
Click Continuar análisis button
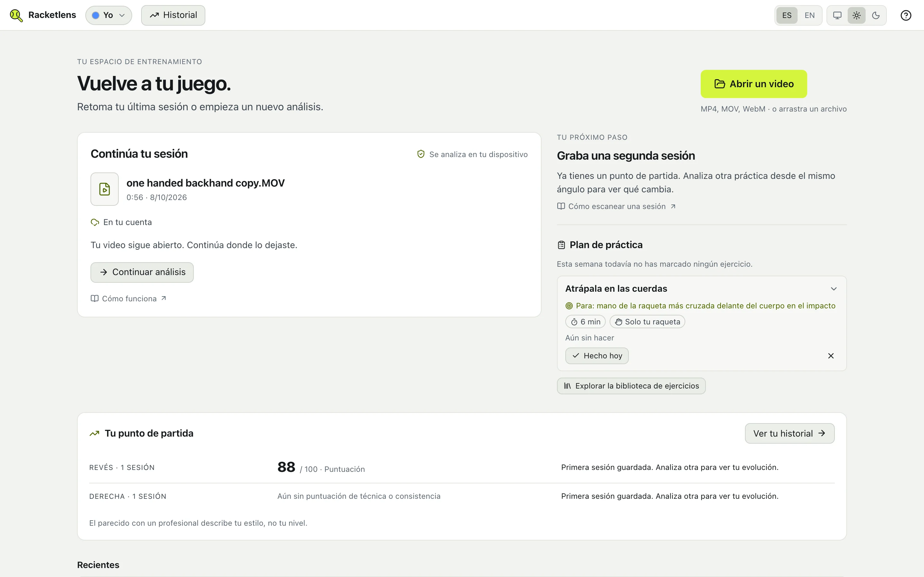tap(142, 272)
